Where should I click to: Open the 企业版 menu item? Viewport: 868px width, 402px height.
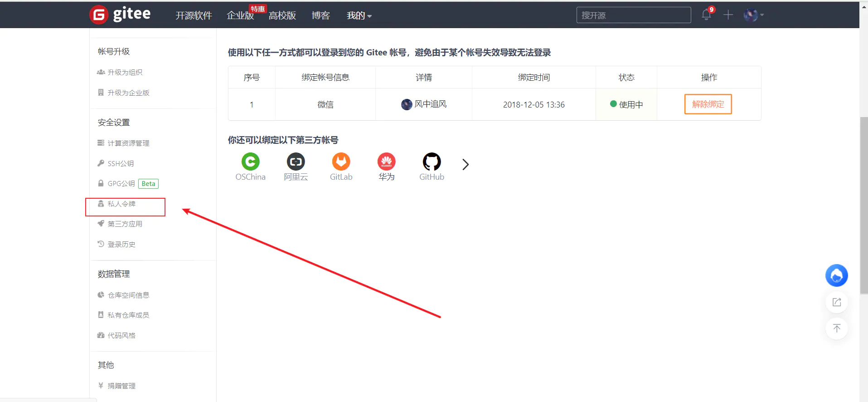click(x=240, y=15)
